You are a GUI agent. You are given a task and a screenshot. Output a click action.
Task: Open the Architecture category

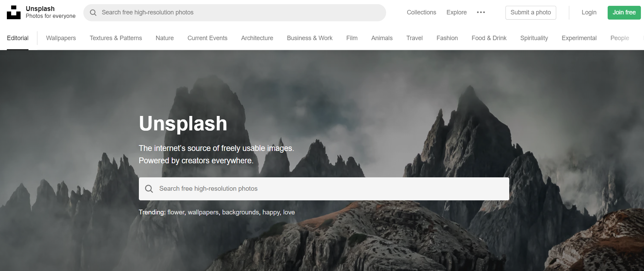257,38
